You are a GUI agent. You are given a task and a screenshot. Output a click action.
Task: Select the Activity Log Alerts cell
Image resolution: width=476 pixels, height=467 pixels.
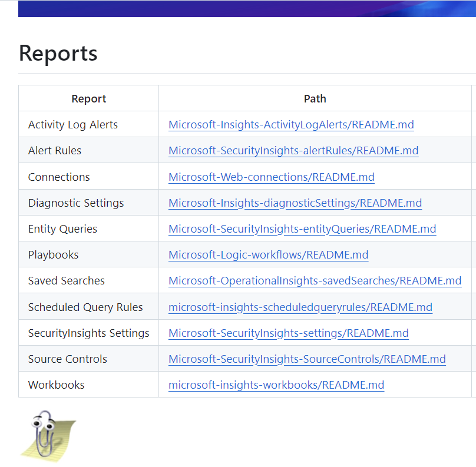pyautogui.click(x=88, y=124)
